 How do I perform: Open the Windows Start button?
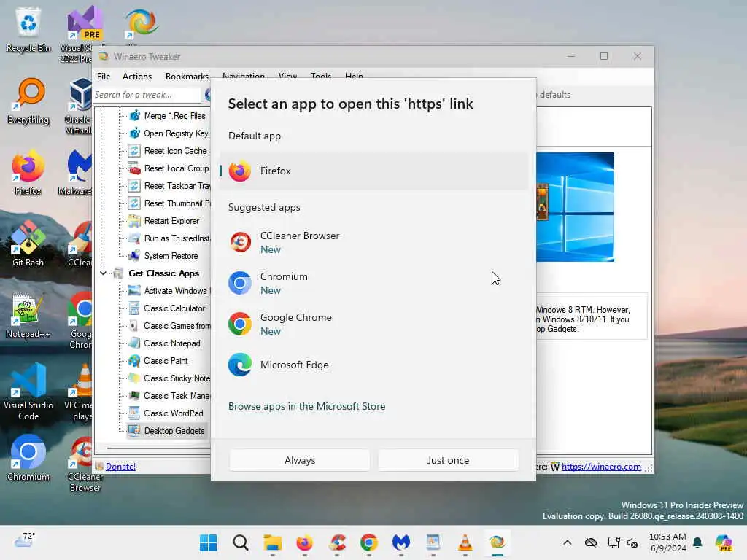pos(208,542)
